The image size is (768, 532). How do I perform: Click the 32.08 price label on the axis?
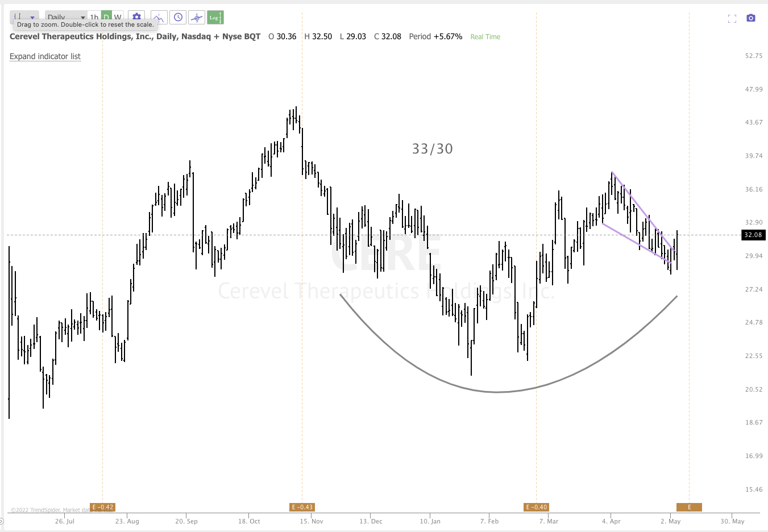[x=753, y=235]
